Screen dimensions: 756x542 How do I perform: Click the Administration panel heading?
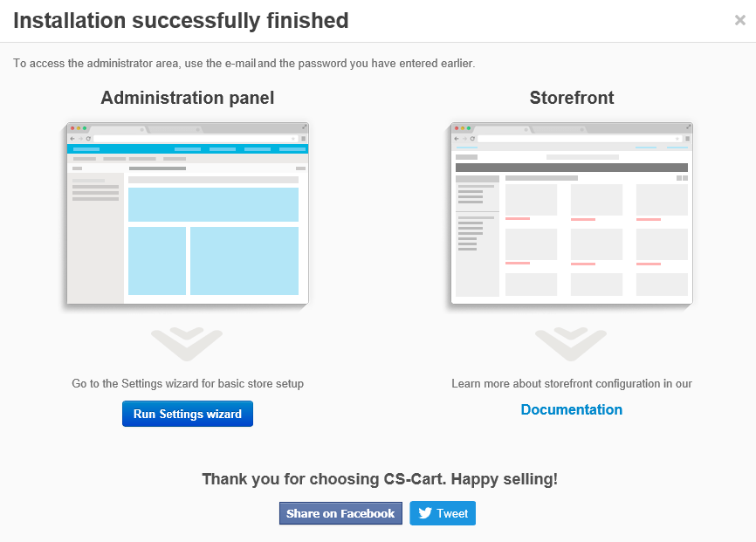[x=187, y=98]
